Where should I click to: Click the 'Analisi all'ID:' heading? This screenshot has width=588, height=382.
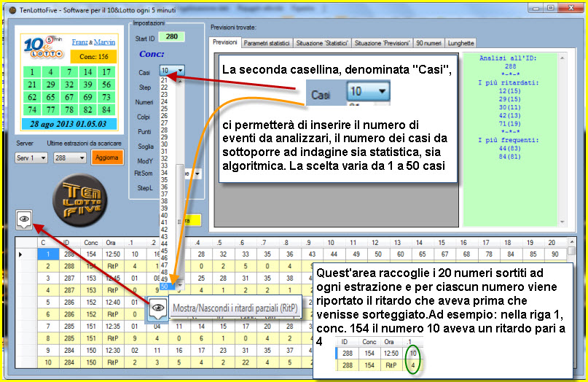pos(508,58)
